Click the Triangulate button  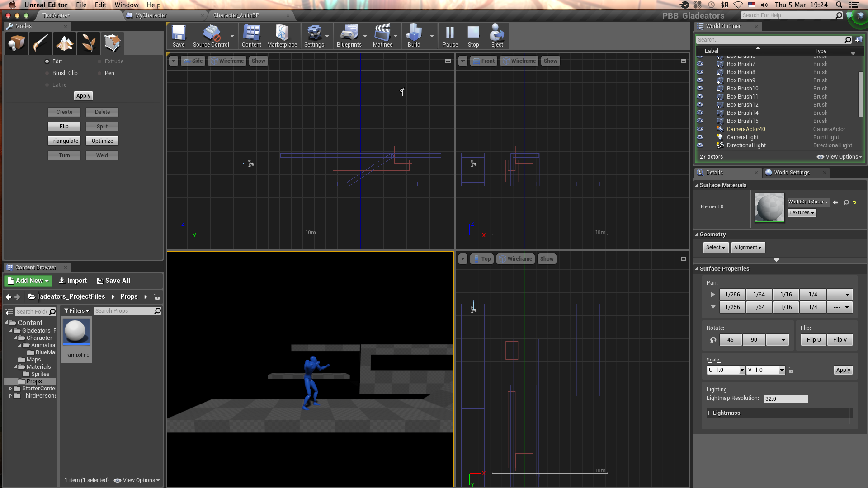[64, 141]
